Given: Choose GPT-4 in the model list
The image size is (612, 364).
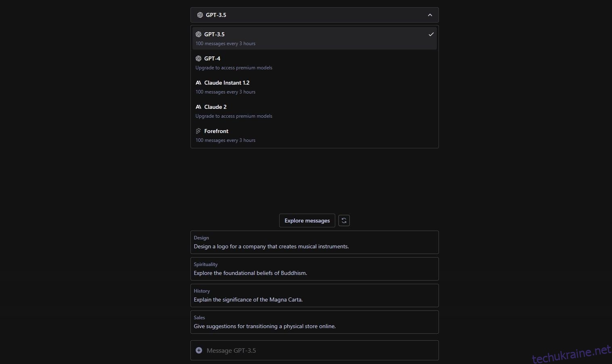Looking at the screenshot, I should coord(314,62).
